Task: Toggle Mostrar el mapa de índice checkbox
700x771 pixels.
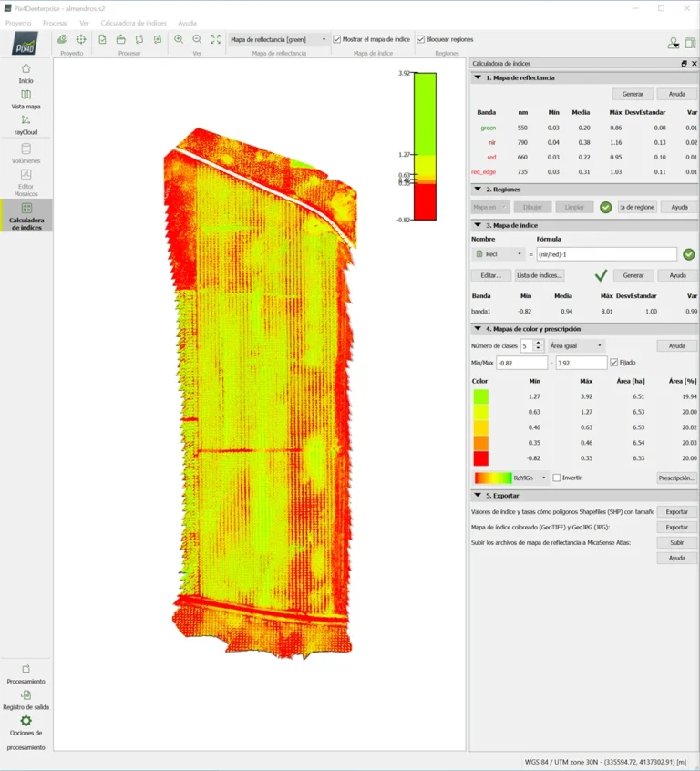Action: 337,39
